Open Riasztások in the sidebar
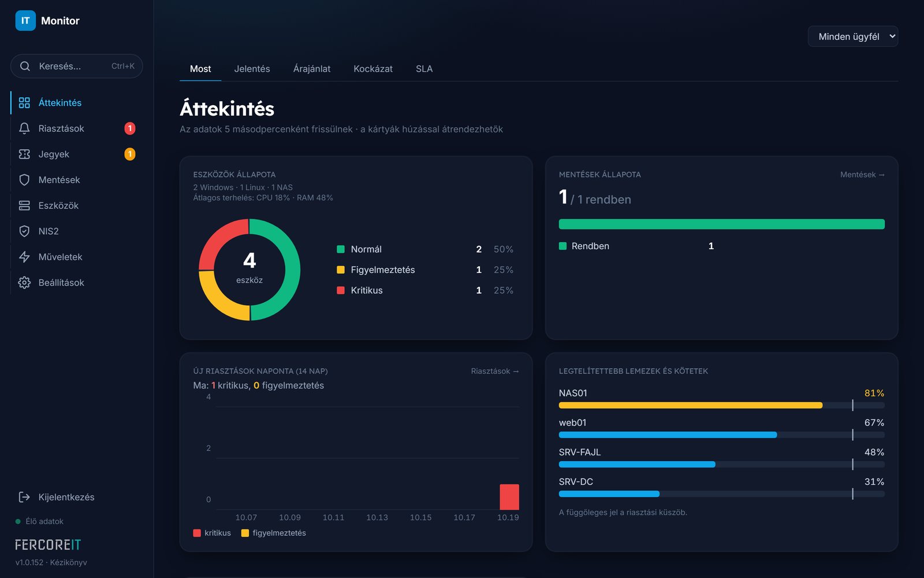Screen dimensions: 924x578 click(x=77, y=128)
